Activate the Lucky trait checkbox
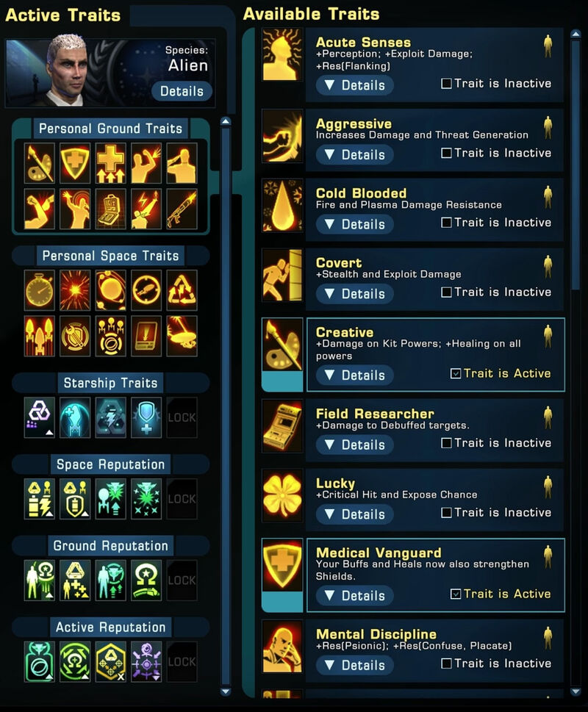588x712 pixels. (446, 512)
